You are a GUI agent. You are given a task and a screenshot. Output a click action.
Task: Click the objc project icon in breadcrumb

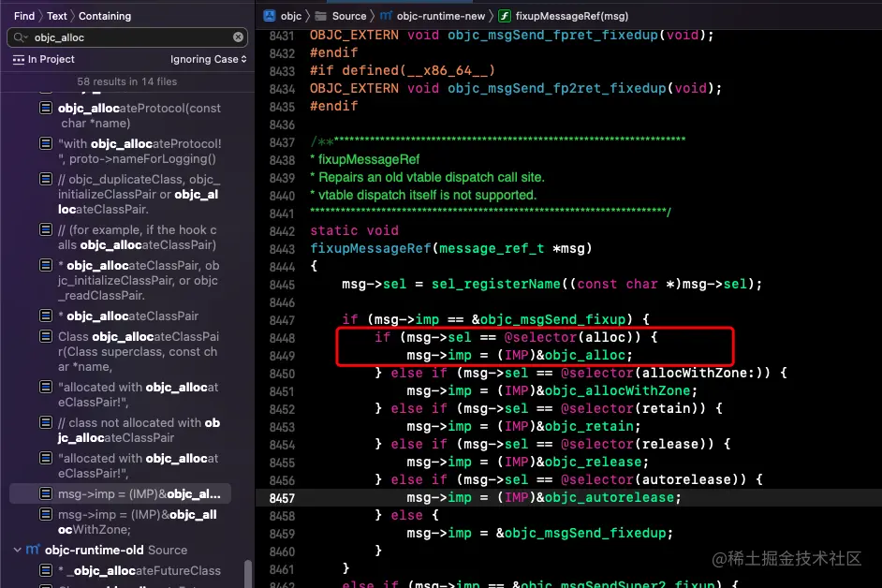(270, 16)
